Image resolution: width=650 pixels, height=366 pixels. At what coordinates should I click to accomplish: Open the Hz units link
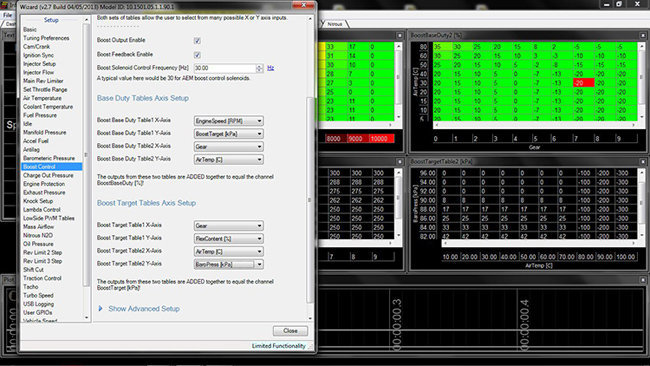(271, 68)
